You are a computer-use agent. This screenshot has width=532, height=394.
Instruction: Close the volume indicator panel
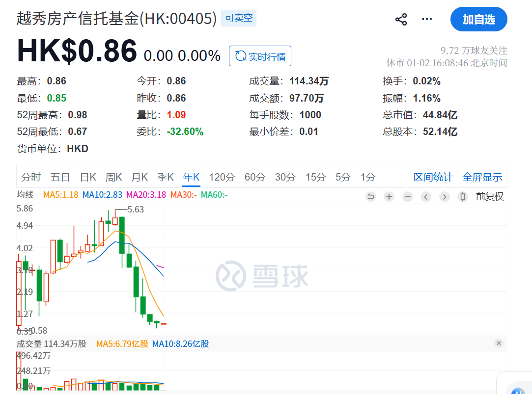(499, 343)
